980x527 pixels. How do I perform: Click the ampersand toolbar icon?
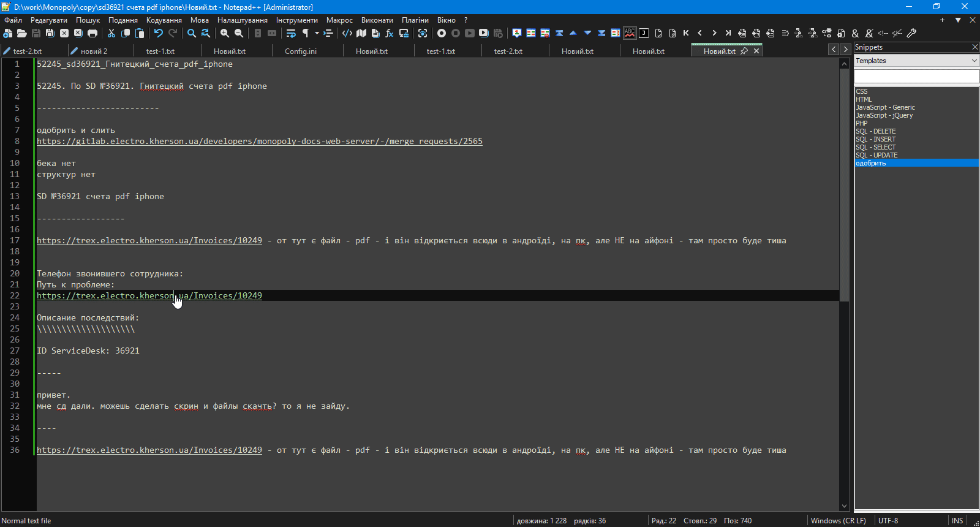tap(855, 33)
